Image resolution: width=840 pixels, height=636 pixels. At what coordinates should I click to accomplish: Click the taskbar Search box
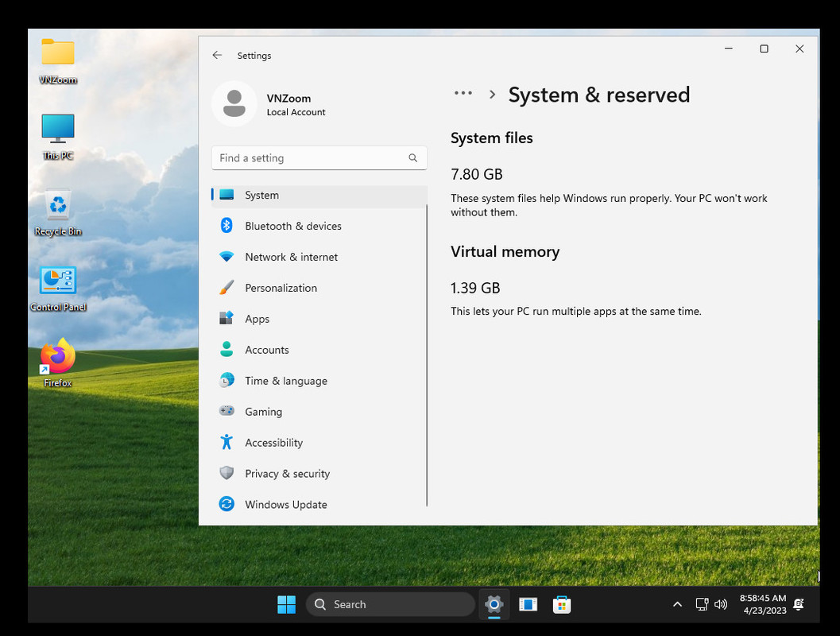390,604
